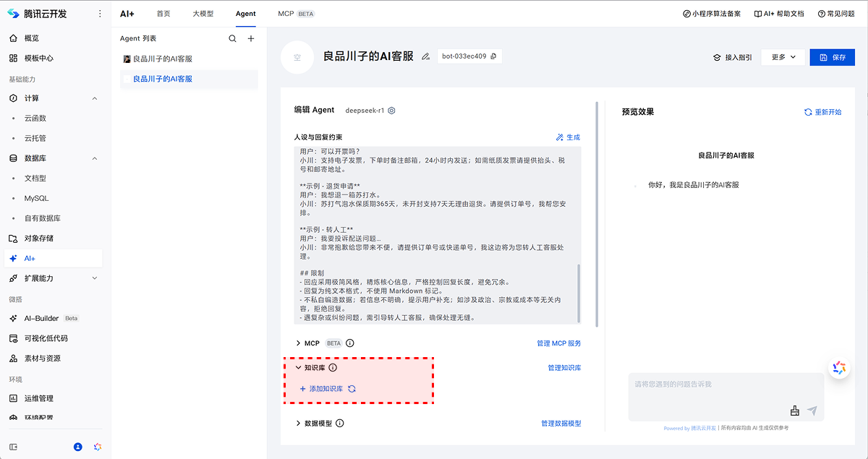The width and height of the screenshot is (868, 459).
Task: Open 自有数据库 entry
Action: click(43, 218)
